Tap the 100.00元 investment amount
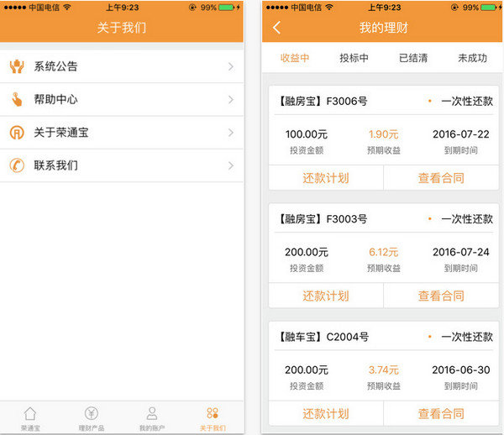The image size is (504, 435). (x=307, y=134)
